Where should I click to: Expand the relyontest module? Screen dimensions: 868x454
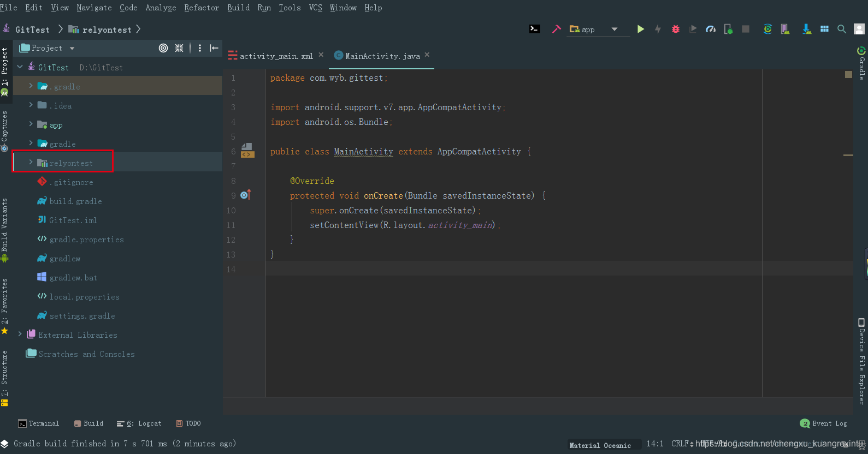coord(31,162)
